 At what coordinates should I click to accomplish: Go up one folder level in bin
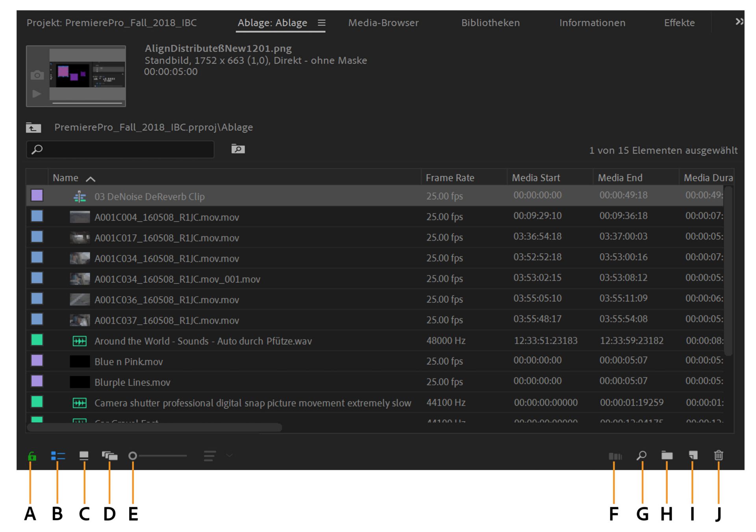coord(33,128)
